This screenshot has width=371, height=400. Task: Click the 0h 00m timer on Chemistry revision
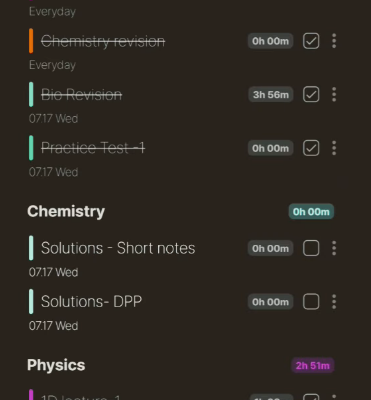point(270,41)
